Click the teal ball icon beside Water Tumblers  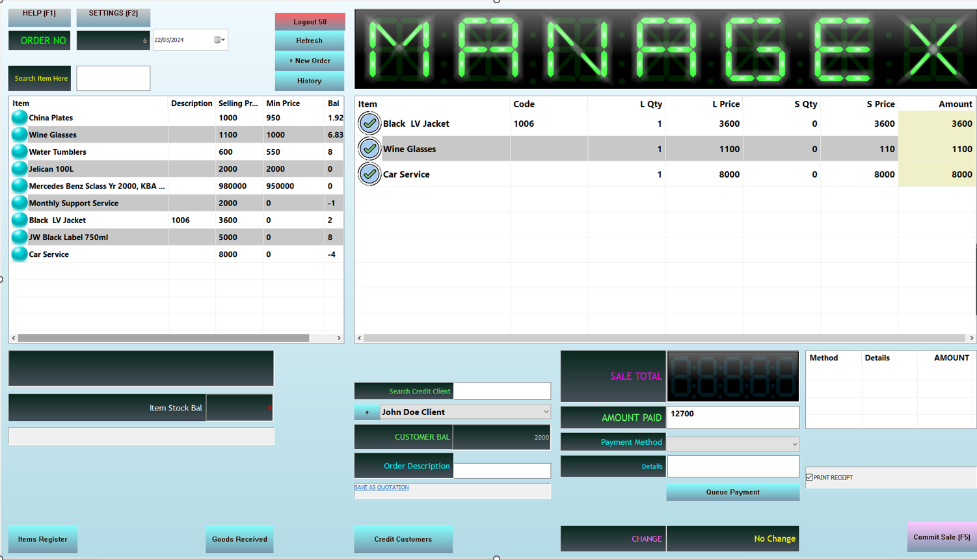point(20,152)
